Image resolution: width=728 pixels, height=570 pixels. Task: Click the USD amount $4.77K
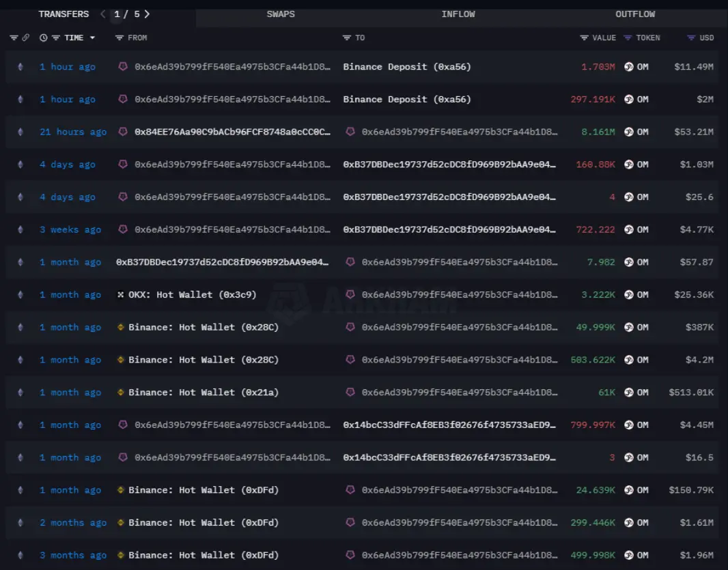[697, 229]
